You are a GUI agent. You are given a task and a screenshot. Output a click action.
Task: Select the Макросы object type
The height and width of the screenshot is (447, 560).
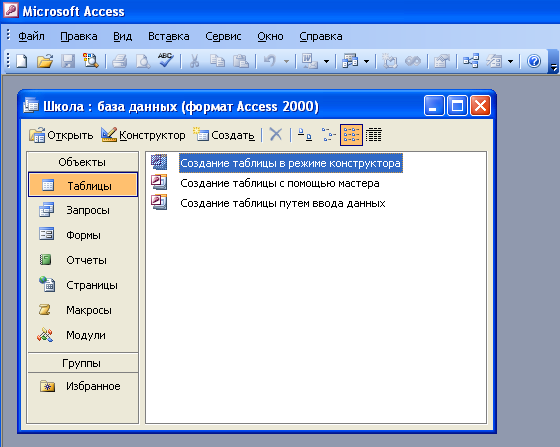[89, 310]
